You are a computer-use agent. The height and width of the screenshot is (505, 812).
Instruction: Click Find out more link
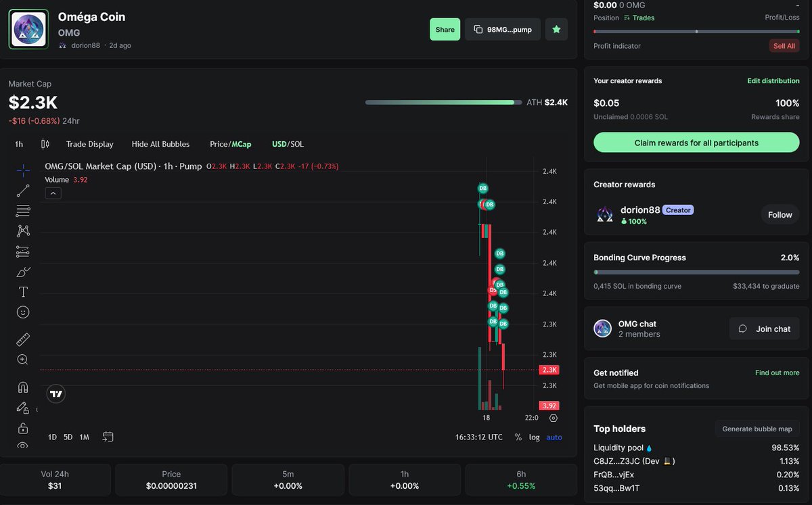click(777, 372)
